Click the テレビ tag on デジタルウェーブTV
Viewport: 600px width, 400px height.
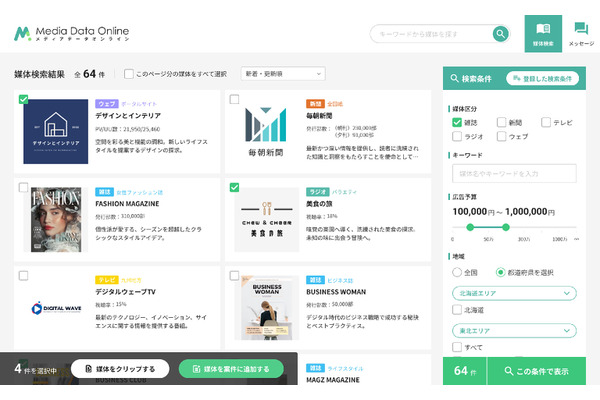pyautogui.click(x=107, y=280)
